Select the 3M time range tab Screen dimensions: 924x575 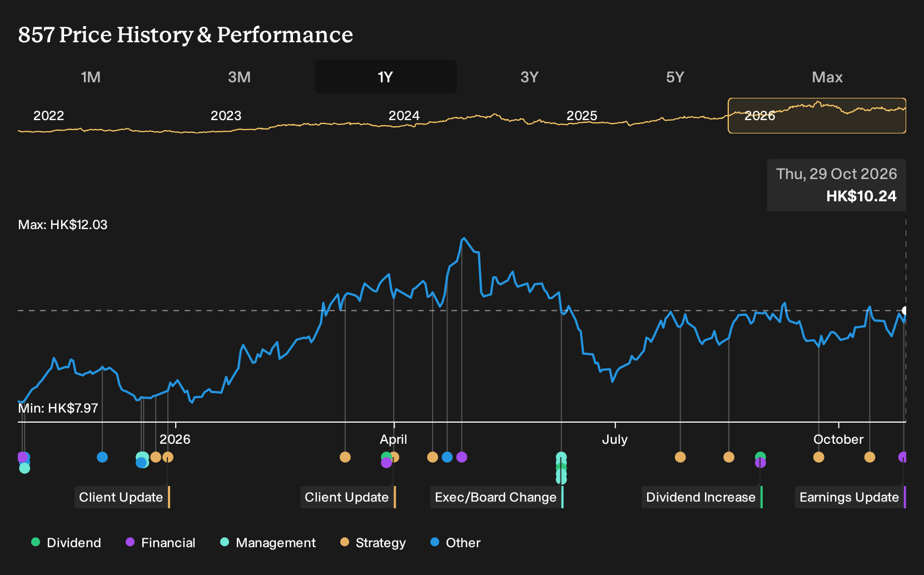click(x=239, y=77)
